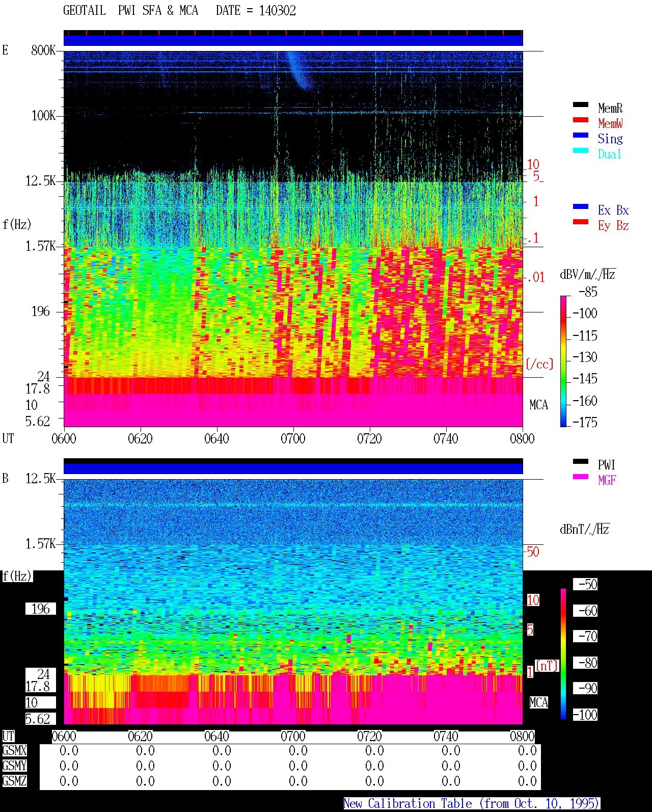Click the GSMY row label
This screenshot has width=652, height=812.
(15, 766)
